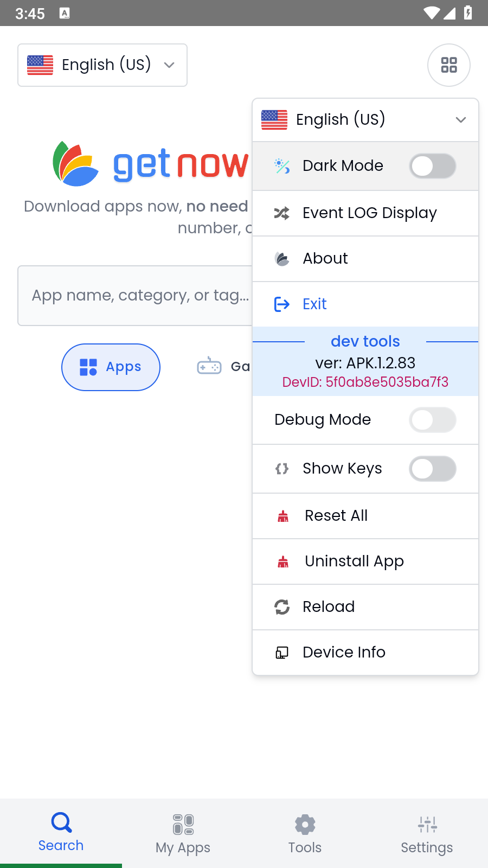Click the chevron arrow in the menu language row
Viewport: 488px width, 868px height.
[x=461, y=120]
